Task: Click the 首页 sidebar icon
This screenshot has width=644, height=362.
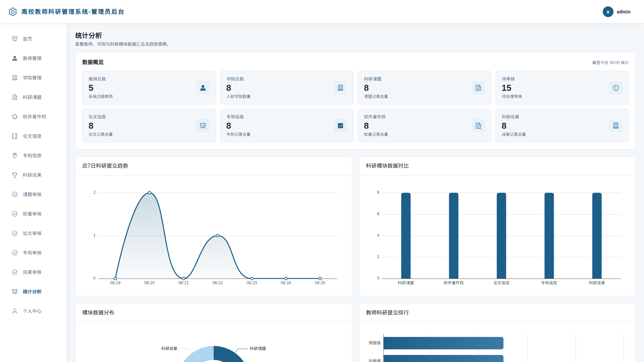Action: coord(15,39)
